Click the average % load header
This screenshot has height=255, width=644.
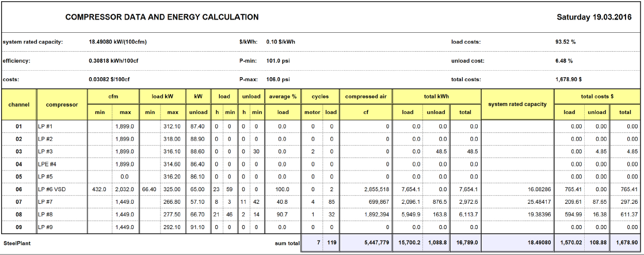pos(283,97)
